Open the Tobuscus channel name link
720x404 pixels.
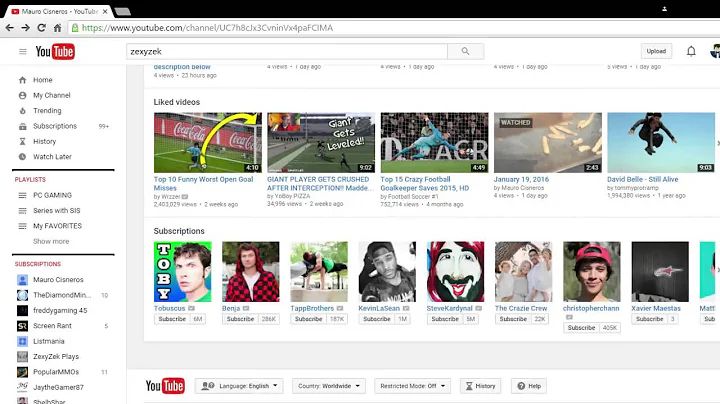click(x=169, y=309)
